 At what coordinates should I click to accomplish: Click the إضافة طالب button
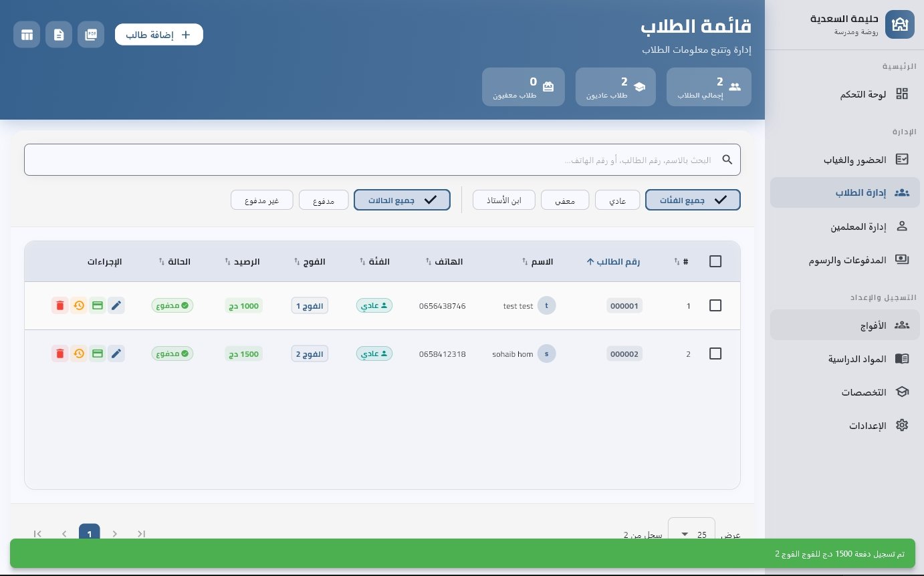[x=158, y=34]
